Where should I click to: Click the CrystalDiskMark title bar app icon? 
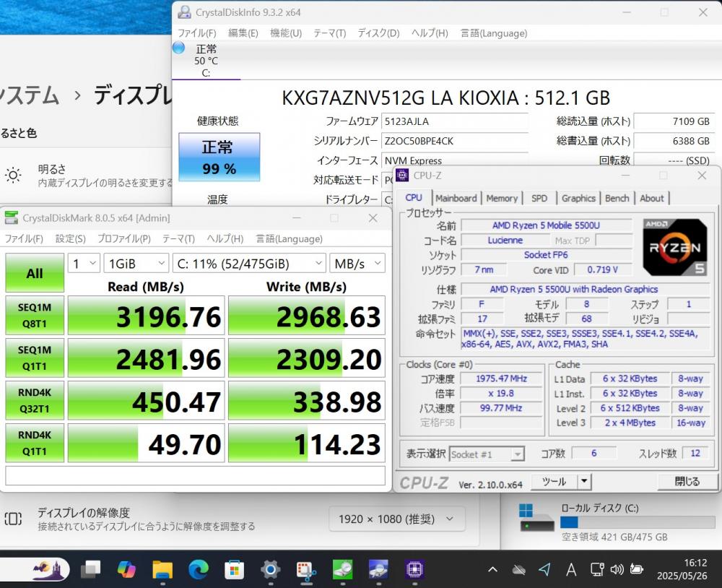click(x=12, y=217)
